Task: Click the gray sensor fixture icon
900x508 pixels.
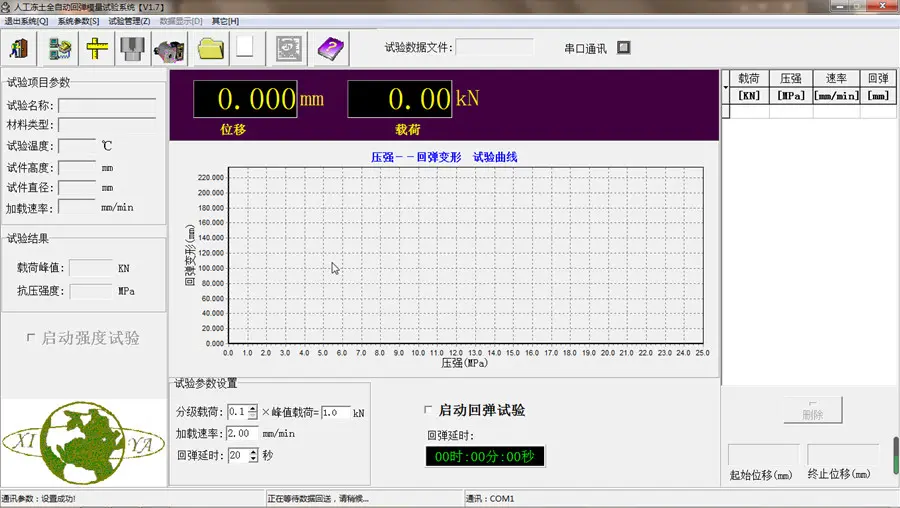Action: click(x=132, y=49)
